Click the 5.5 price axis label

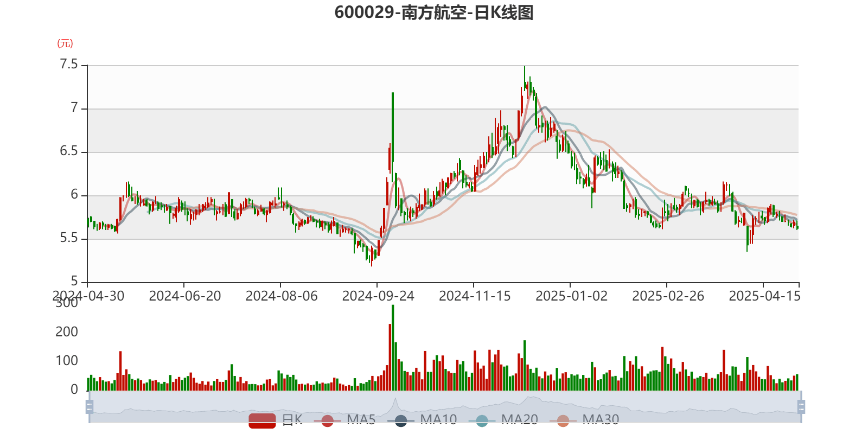(x=69, y=238)
